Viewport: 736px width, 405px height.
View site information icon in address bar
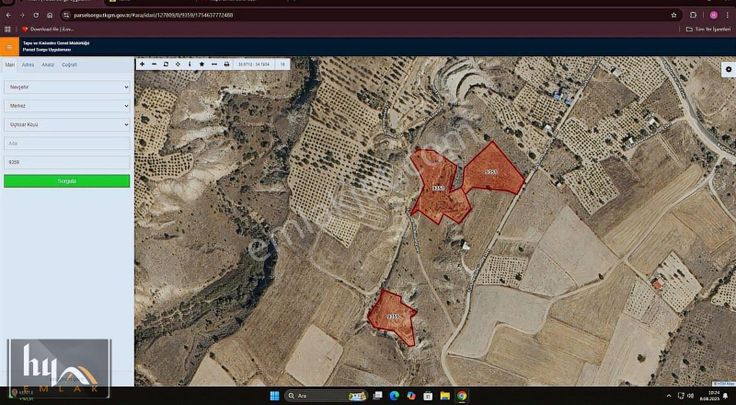(67, 15)
